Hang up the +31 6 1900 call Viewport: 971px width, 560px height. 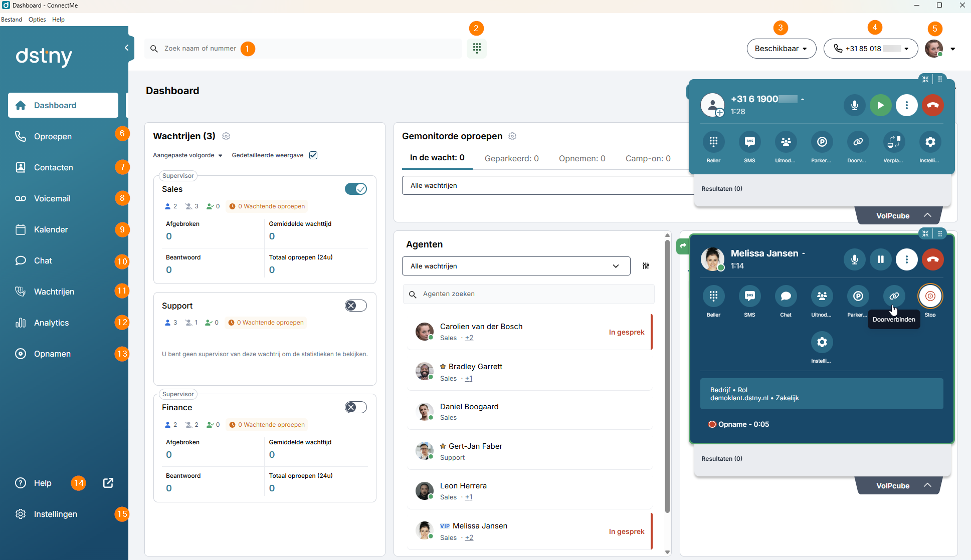(x=933, y=105)
